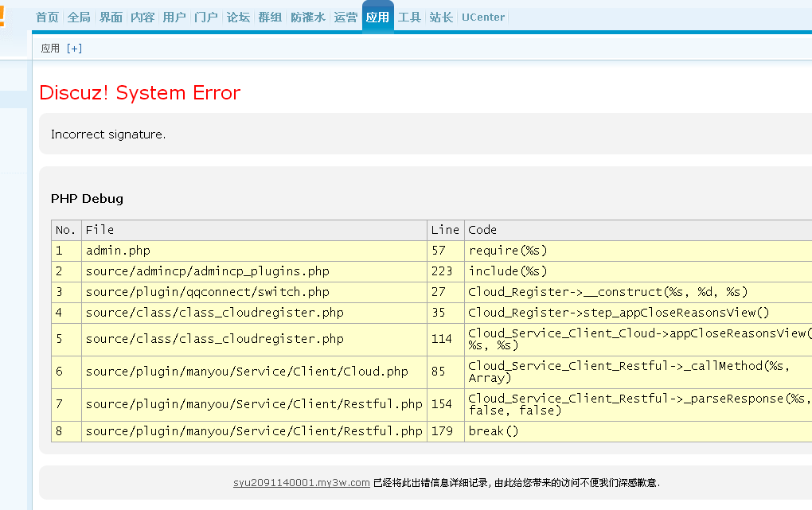This screenshot has height=510, width=812.
Task: Open the UCenter tab
Action: [x=482, y=17]
